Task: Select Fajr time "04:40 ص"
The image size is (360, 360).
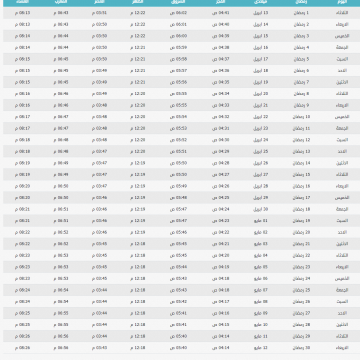Action: click(x=220, y=25)
